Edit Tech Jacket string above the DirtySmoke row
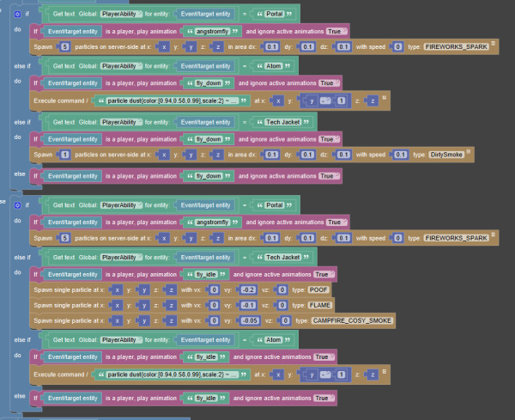The image size is (515, 420). [282, 122]
